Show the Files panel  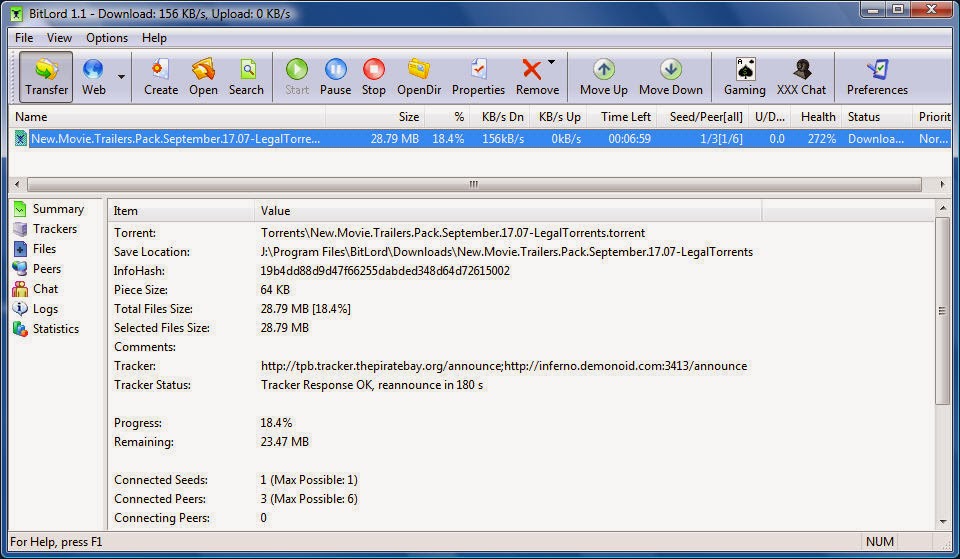coord(35,249)
